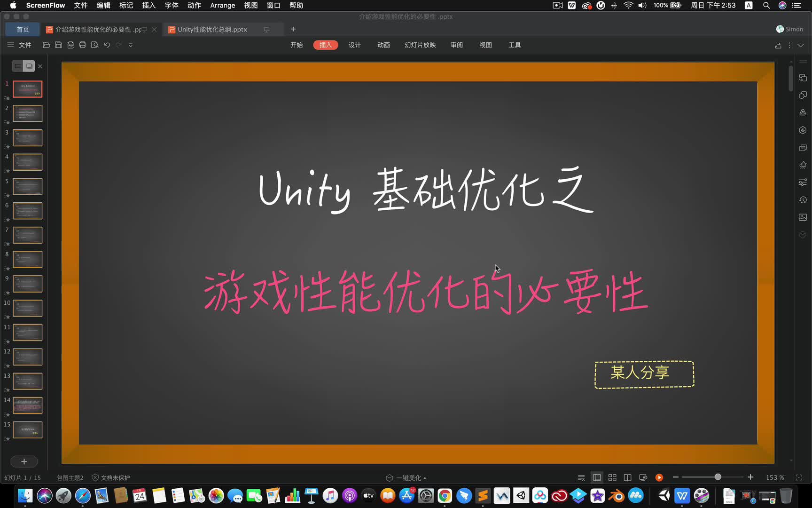Go to the 首页 tab
Viewport: 812px width, 508px height.
(x=23, y=29)
